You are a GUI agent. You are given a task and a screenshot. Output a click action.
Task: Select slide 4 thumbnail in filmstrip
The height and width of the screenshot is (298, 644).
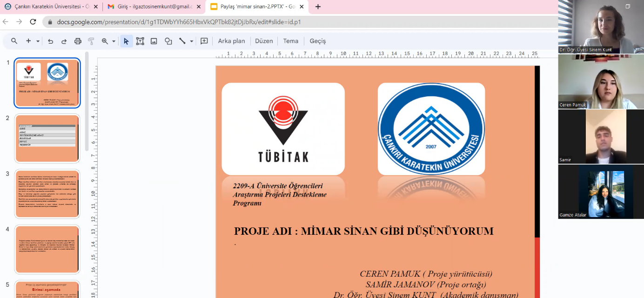(x=47, y=250)
